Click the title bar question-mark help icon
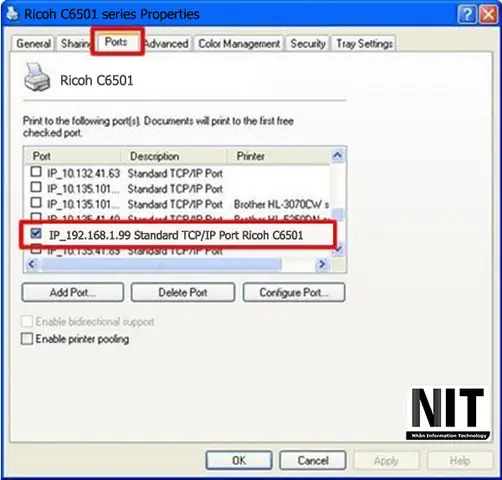The height and width of the screenshot is (480, 502). tap(467, 15)
